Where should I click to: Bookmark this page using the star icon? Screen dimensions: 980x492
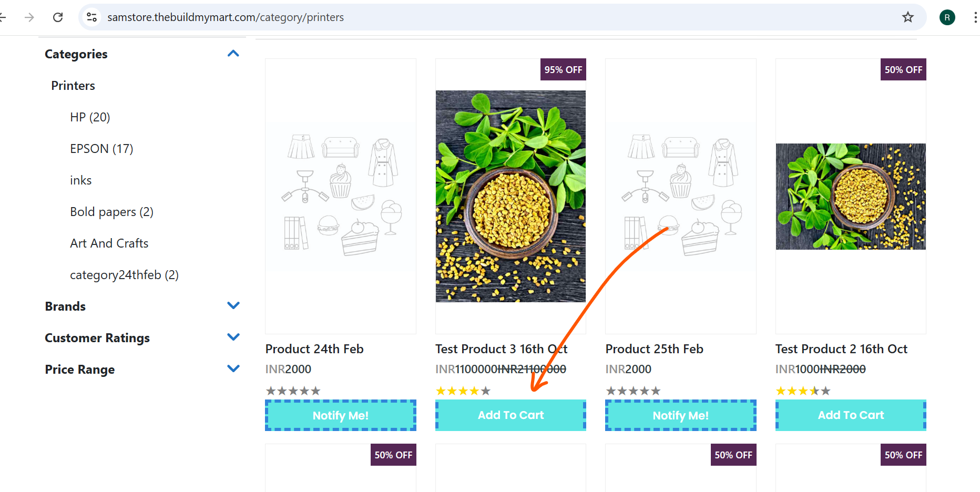coord(907,17)
